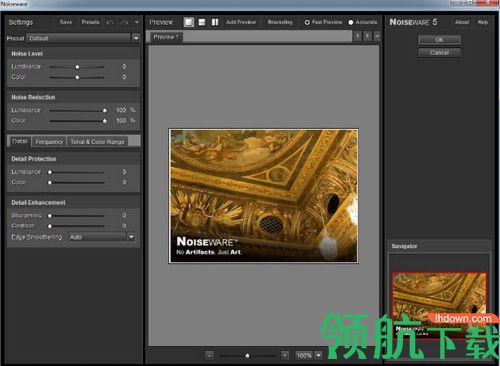The image size is (500, 366).
Task: Click the undo arrow in Settings header
Action: (110, 22)
